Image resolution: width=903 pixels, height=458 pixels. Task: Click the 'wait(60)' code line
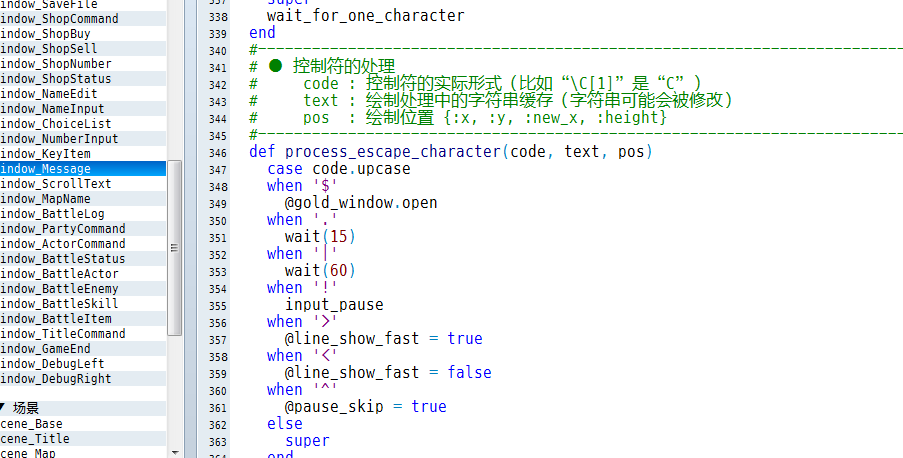point(320,271)
